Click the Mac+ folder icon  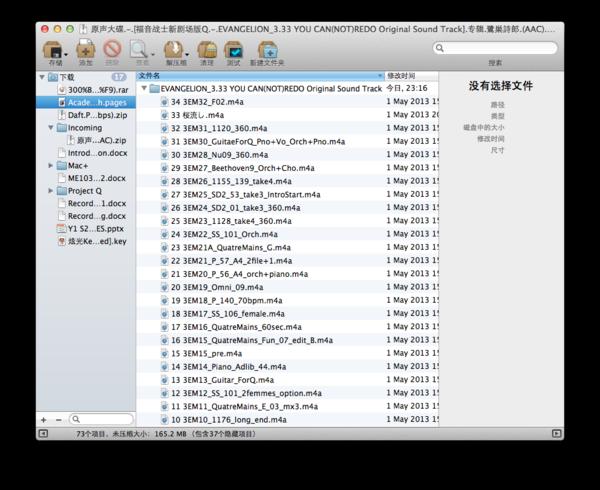click(x=62, y=165)
